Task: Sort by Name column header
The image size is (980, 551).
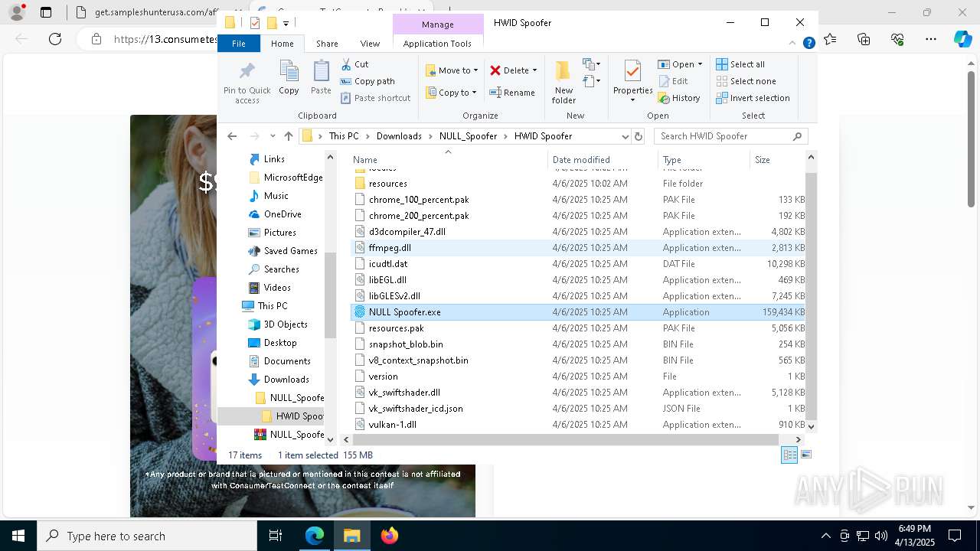Action: tap(449, 160)
